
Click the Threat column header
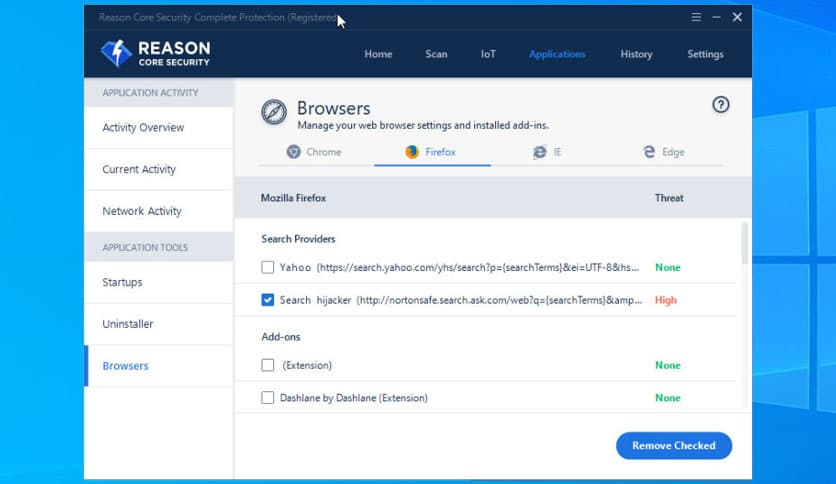pyautogui.click(x=669, y=198)
